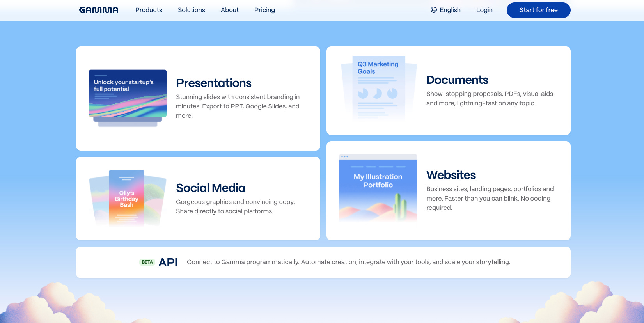Viewport: 644px width, 323px height.
Task: Click the Login link
Action: pos(484,10)
